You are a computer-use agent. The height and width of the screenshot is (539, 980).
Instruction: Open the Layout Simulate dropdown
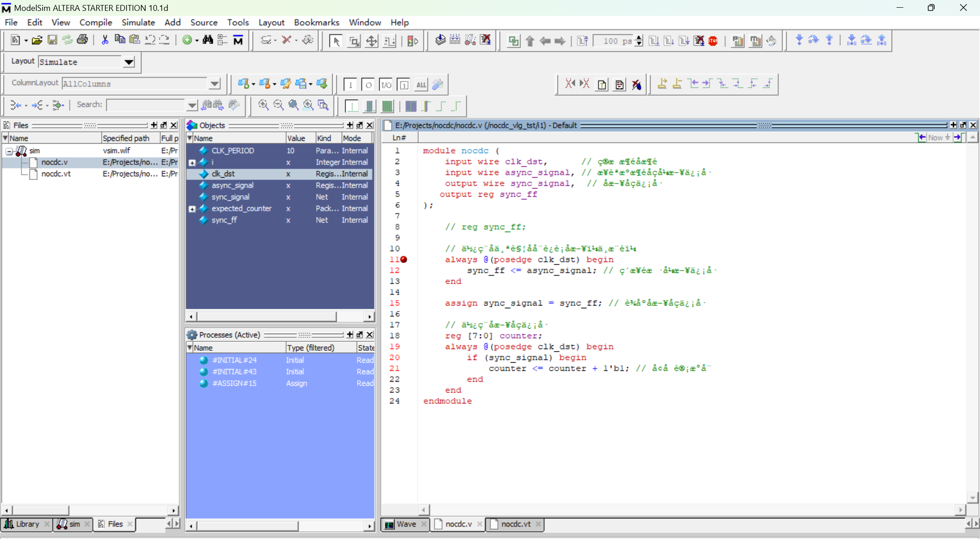coord(129,62)
